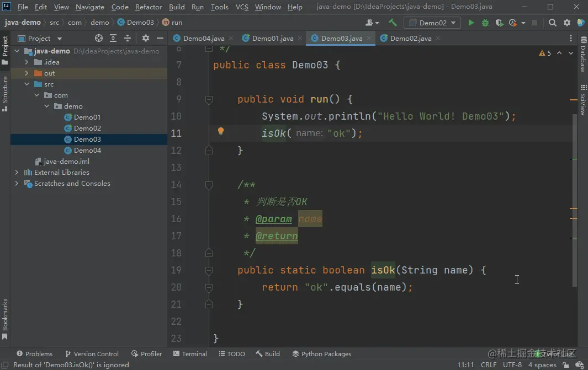Viewport: 588px width, 370px height.
Task: Collapse the com package
Action: coord(37,95)
